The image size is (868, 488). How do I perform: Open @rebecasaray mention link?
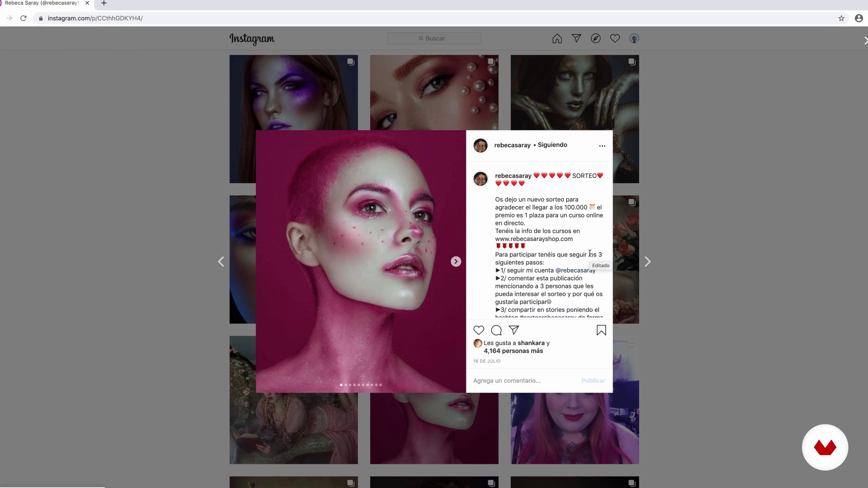pos(575,270)
